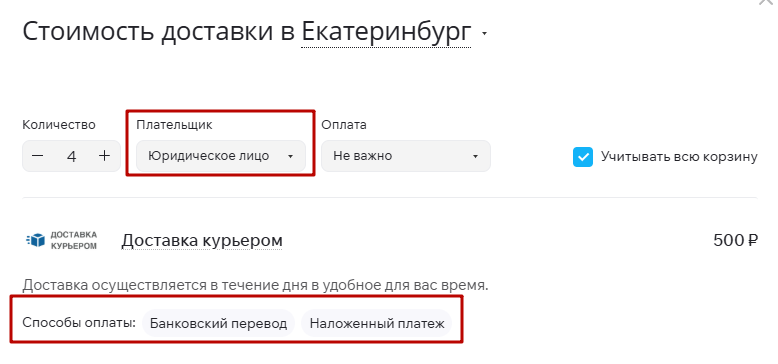Image resolution: width=778 pixels, height=364 pixels.
Task: Open the Оплата dropdown showing Не важно
Action: point(406,156)
